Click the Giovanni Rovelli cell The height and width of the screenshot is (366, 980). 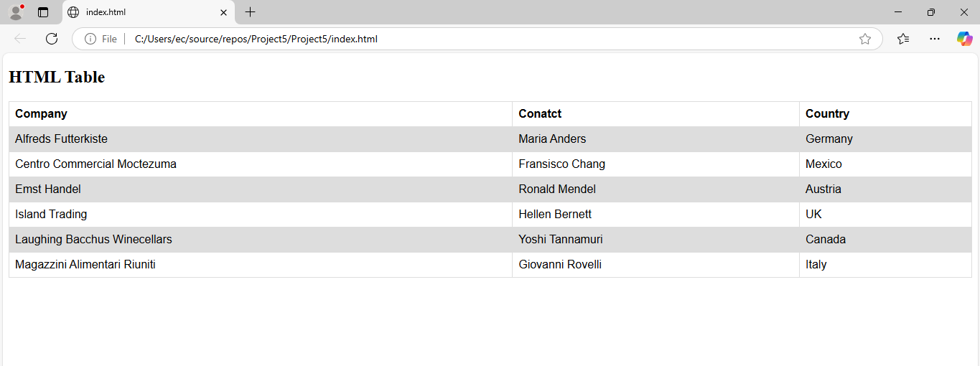(x=655, y=265)
